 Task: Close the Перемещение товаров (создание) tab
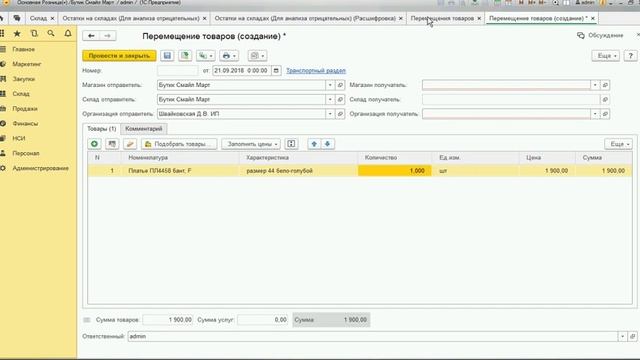point(593,18)
